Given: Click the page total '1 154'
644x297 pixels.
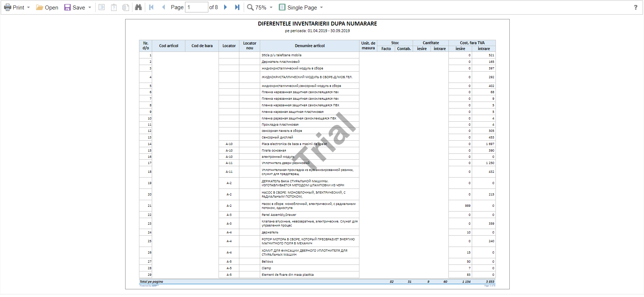Looking at the screenshot, I should (x=466, y=282).
